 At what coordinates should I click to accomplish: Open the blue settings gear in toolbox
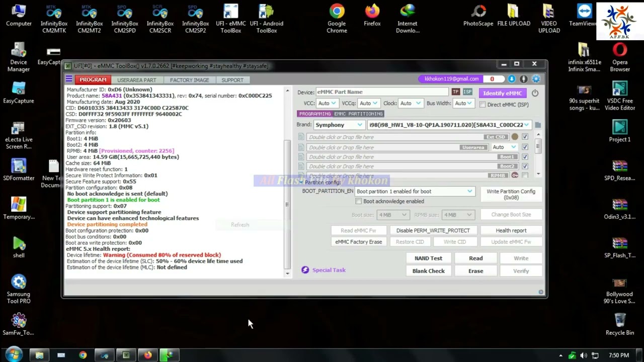536,79
